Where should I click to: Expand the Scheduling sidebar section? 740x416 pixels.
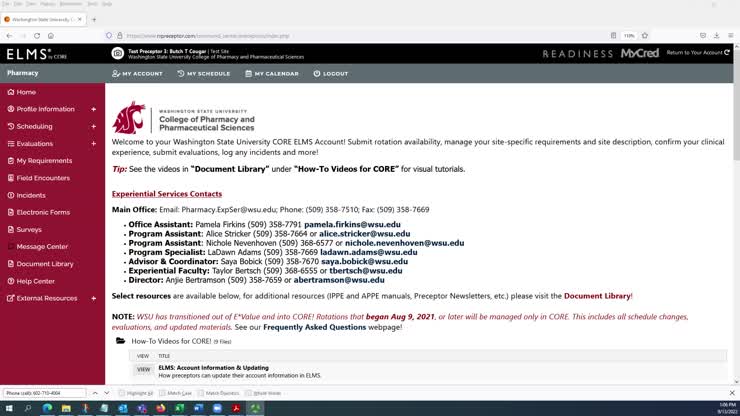(x=94, y=127)
